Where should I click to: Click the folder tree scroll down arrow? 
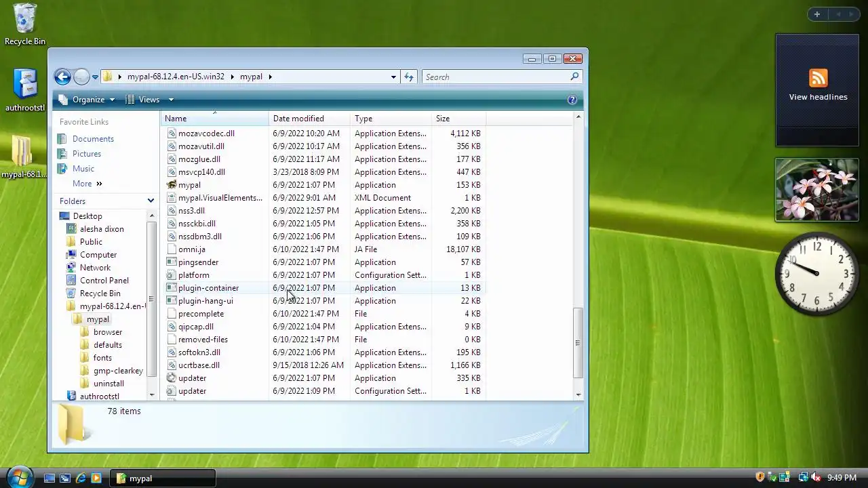(x=151, y=394)
